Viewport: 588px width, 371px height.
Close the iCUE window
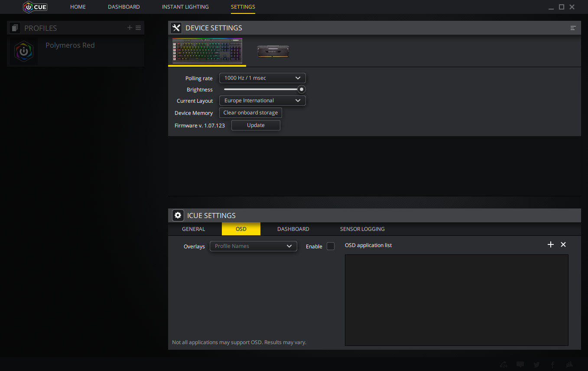click(572, 7)
